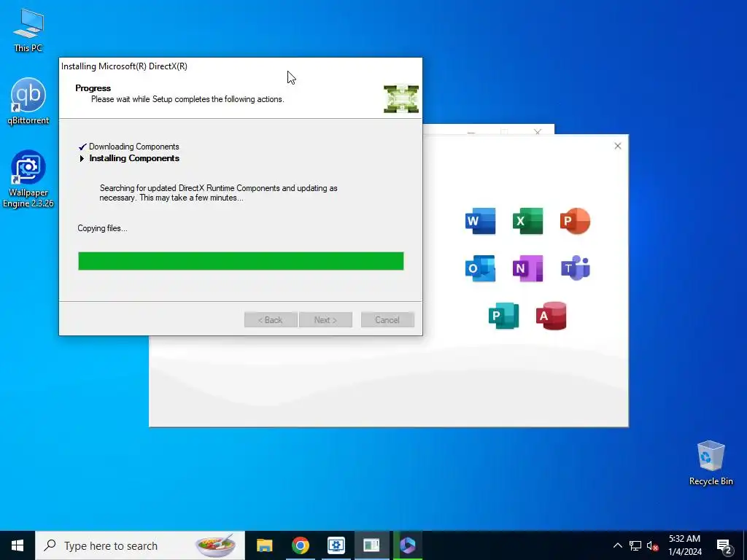Switch to the Office installer taskbar button
This screenshot has height=560, width=747.
click(408, 545)
